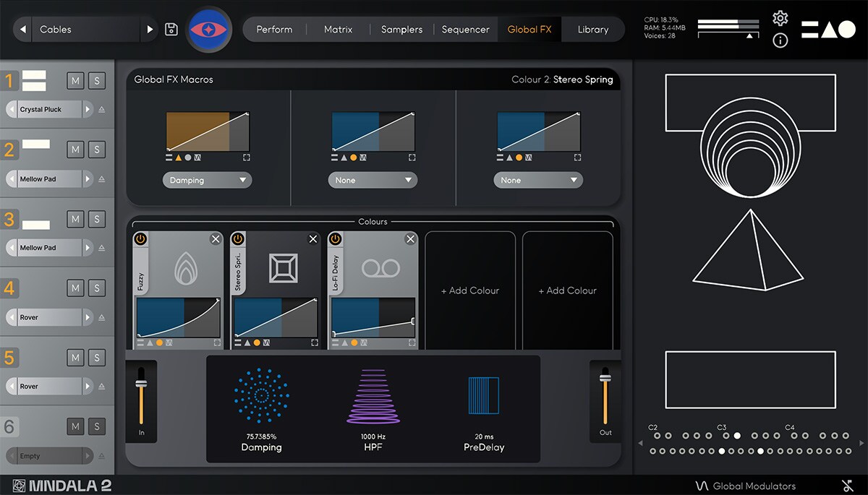Open the info circle icon
Image resolution: width=868 pixels, height=495 pixels.
(780, 40)
